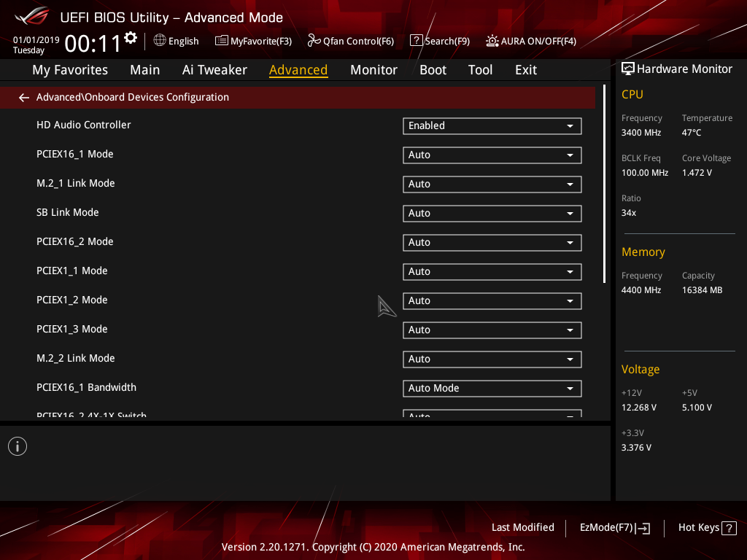Select the PCIEX16_2 Mode row label
Viewport: 747px width, 560px height.
(75, 242)
